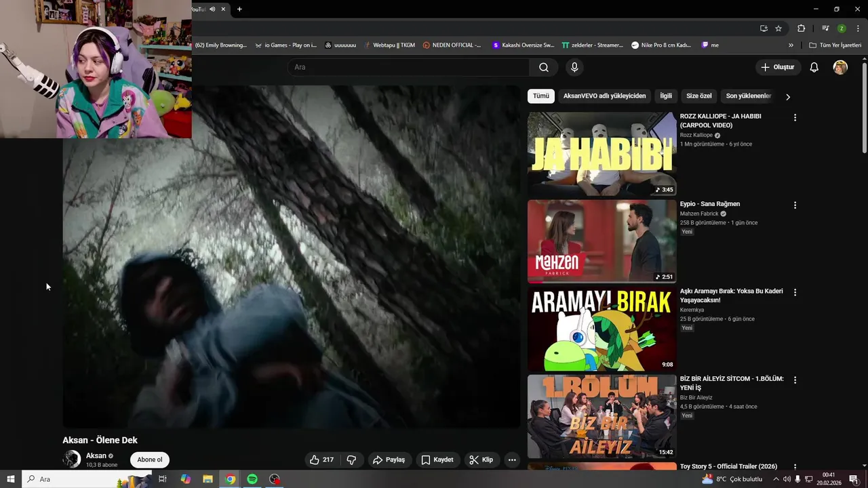Select the Size özel filter chip
868x488 pixels.
[699, 96]
